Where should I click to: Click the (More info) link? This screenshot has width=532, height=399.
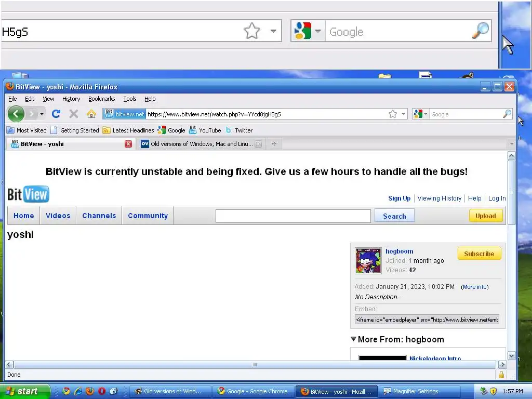coord(475,287)
